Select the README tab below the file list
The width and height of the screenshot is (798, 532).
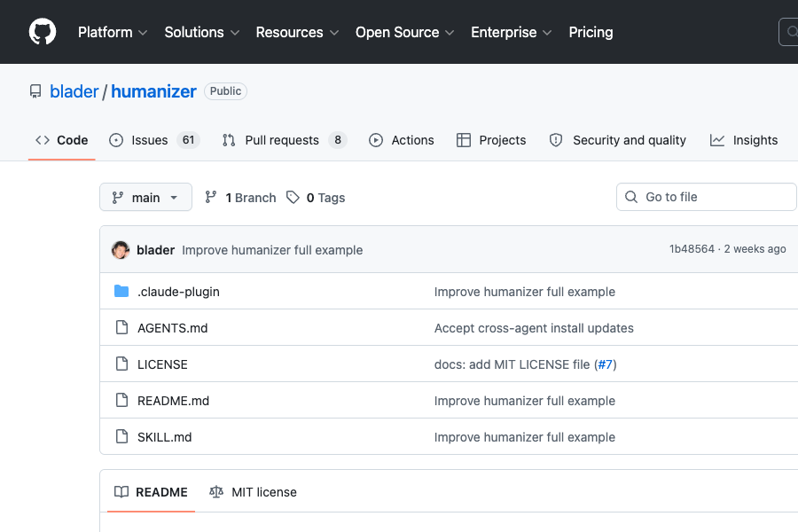pyautogui.click(x=151, y=492)
